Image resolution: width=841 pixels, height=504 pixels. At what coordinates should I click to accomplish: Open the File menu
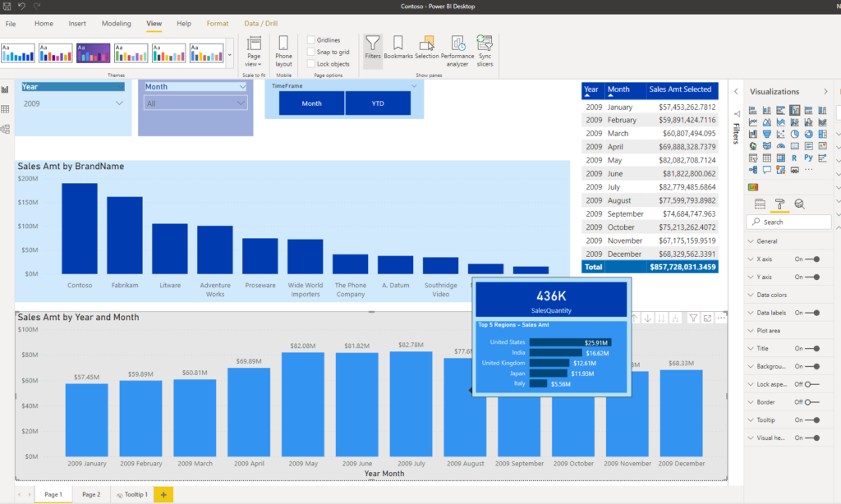point(11,24)
